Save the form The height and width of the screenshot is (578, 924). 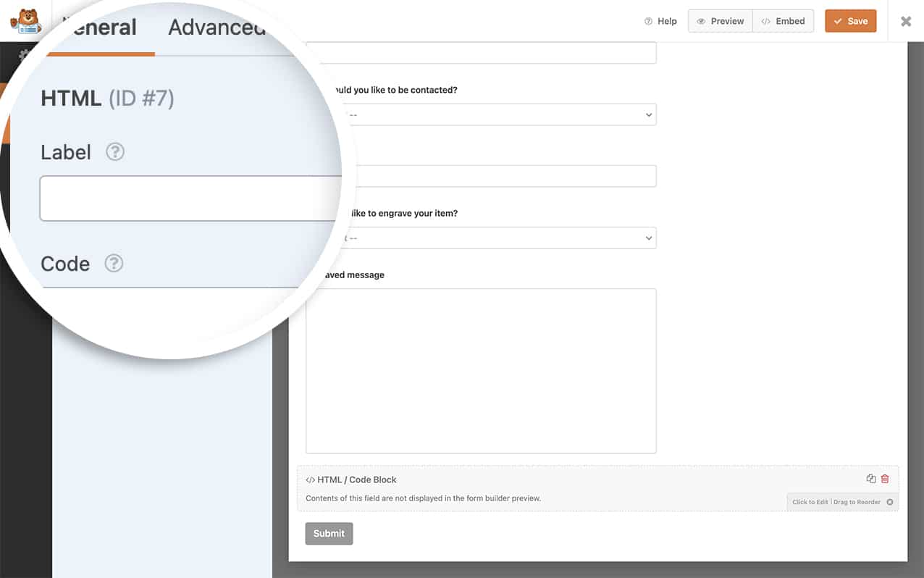(850, 21)
